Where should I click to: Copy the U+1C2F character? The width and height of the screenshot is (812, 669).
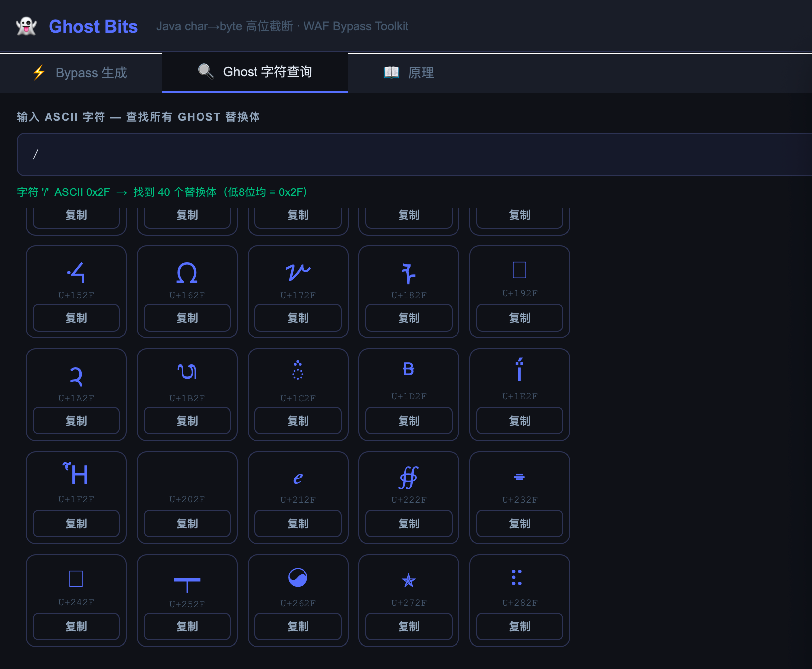click(298, 421)
